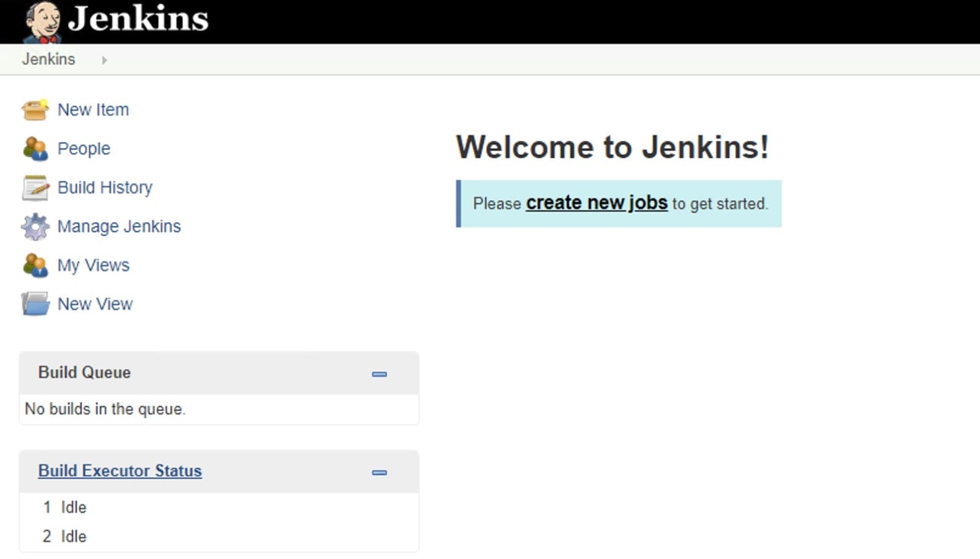Open the Build Executor Status heading link
Screen dimensions: 980x559
coord(120,471)
